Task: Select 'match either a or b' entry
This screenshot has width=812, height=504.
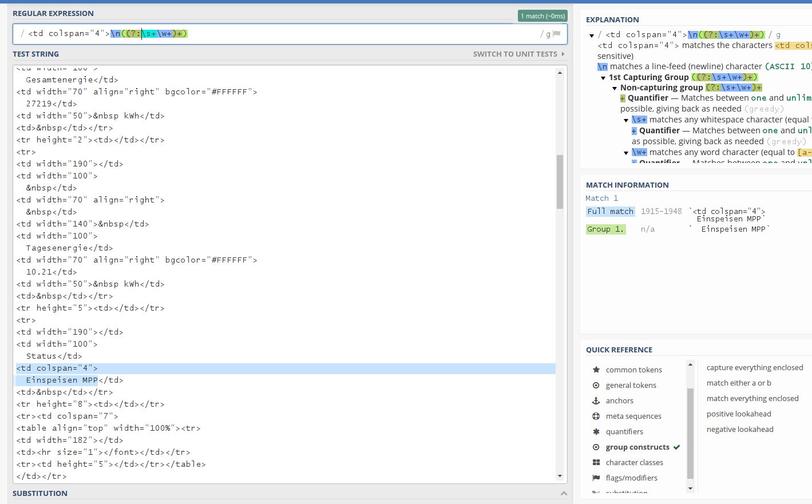Action: pyautogui.click(x=739, y=383)
